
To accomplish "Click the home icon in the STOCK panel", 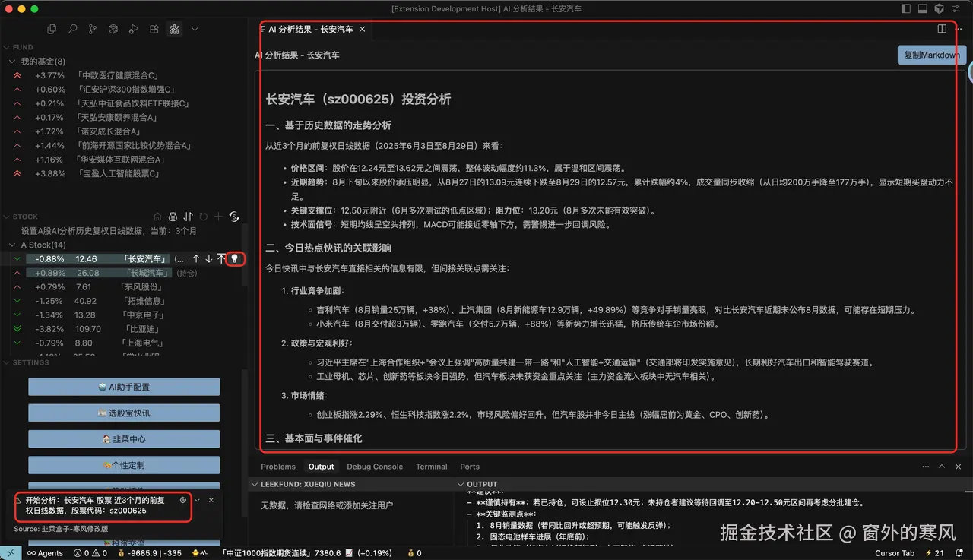I will click(157, 217).
